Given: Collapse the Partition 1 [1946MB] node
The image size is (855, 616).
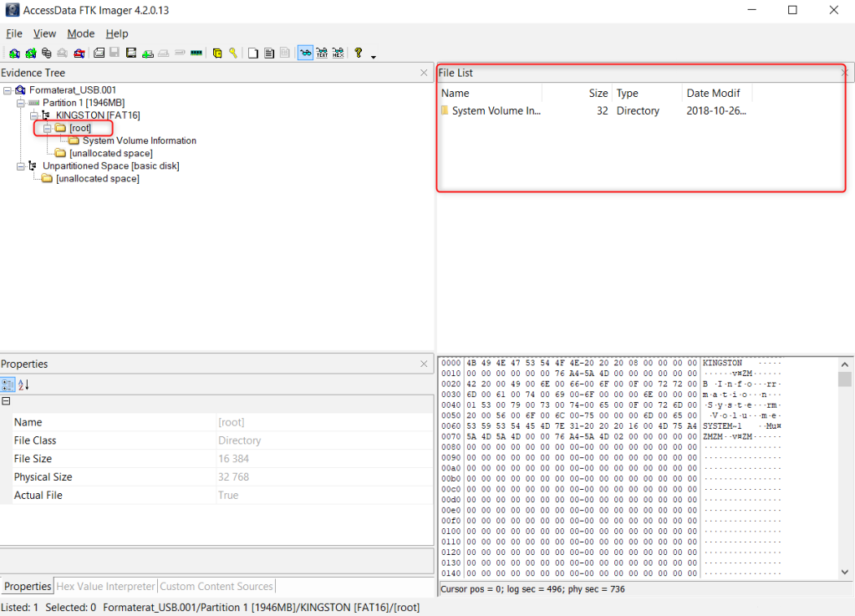Looking at the screenshot, I should [x=21, y=103].
